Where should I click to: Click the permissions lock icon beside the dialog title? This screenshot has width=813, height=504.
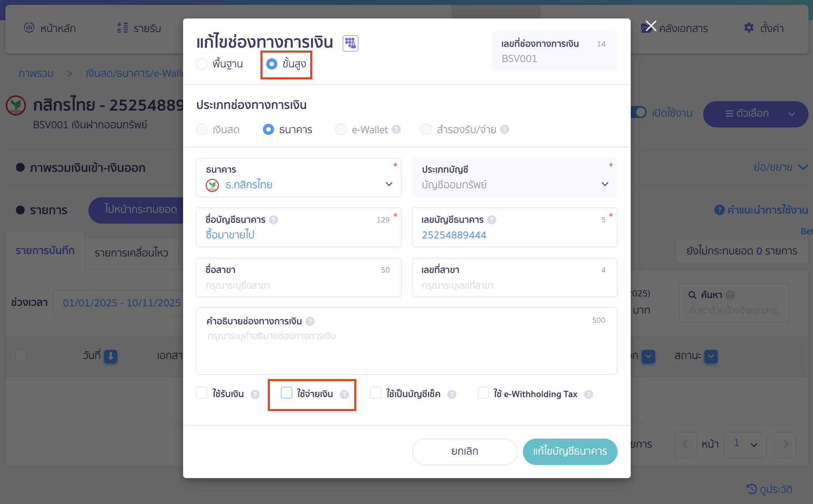point(350,43)
